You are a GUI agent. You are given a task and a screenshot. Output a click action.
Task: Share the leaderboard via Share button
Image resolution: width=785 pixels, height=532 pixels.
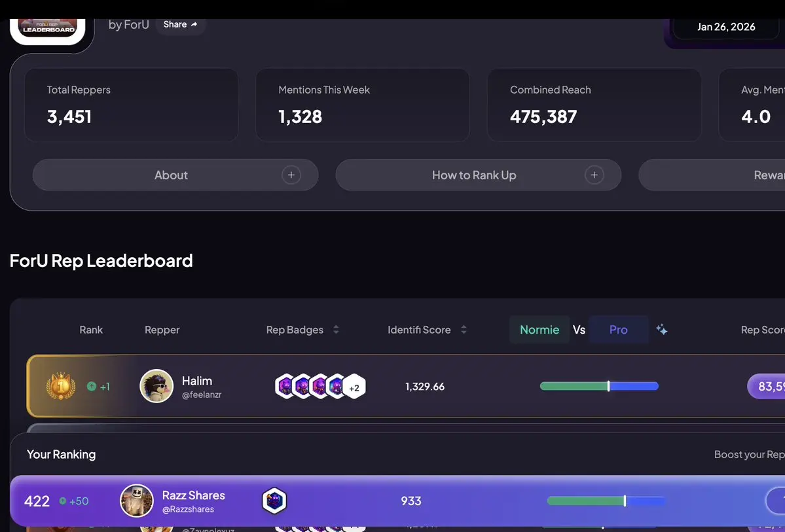tap(181, 24)
